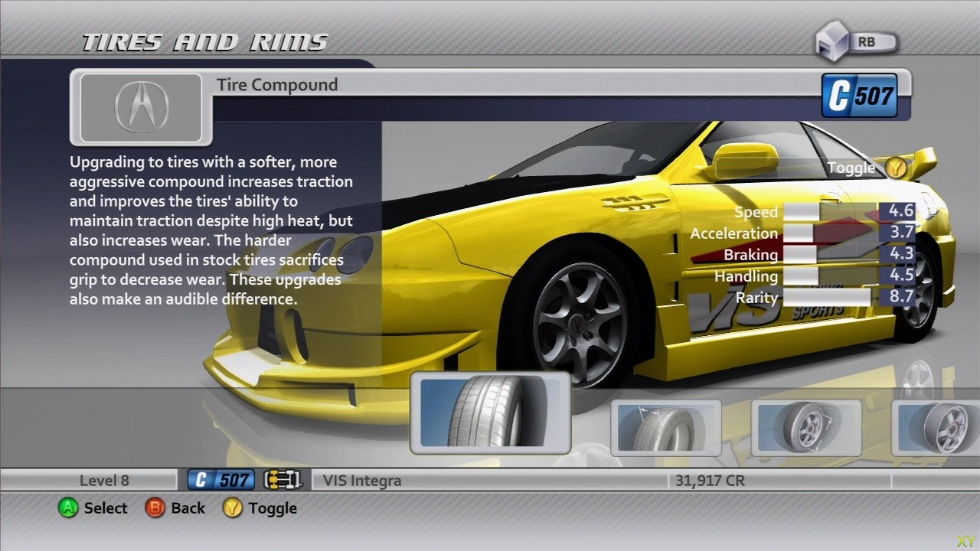Screen dimensions: 980x551
Task: Click the Rarity rating bar
Action: [827, 298]
